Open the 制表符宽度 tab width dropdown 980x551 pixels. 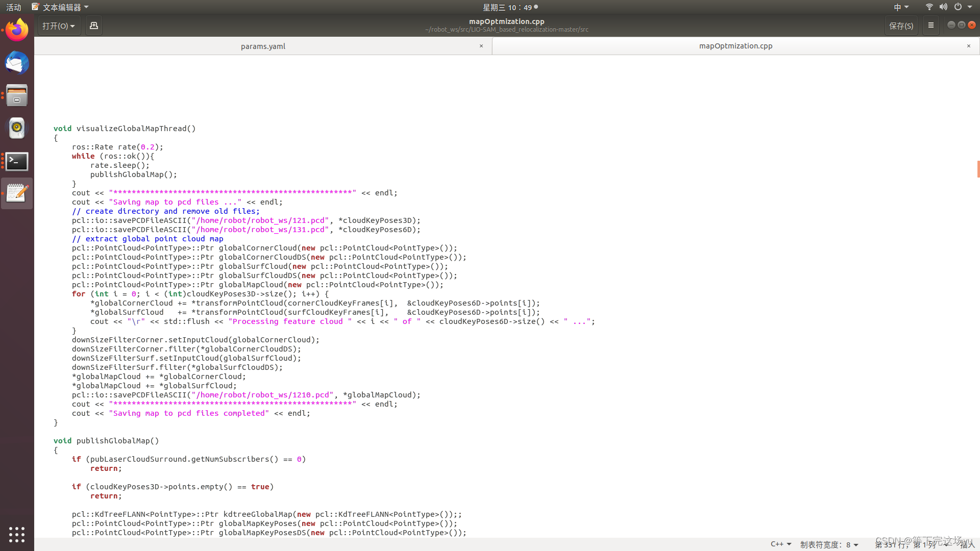click(829, 544)
